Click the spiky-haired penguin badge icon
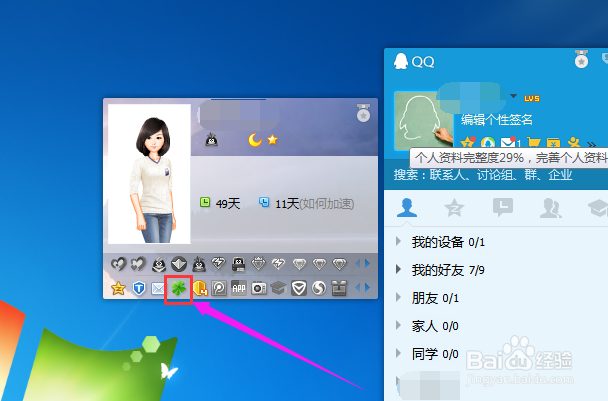Viewport: 608px width, 401px height. [x=199, y=264]
